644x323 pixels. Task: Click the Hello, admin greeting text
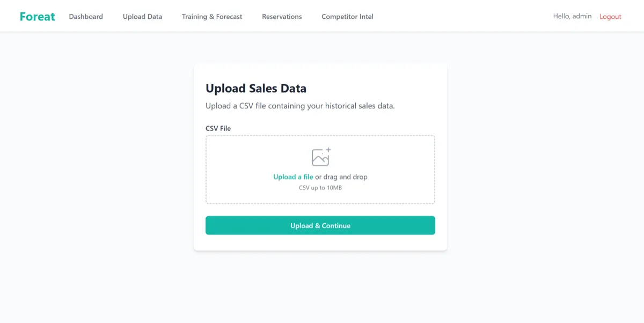pos(572,17)
